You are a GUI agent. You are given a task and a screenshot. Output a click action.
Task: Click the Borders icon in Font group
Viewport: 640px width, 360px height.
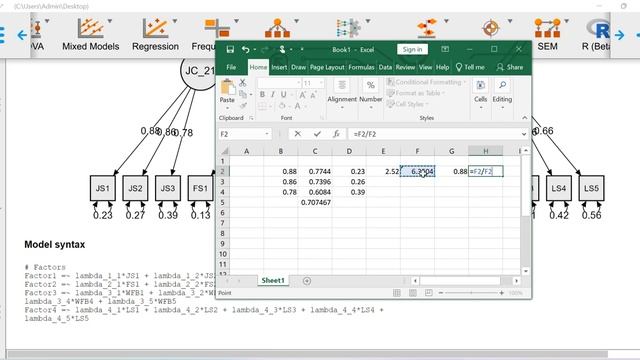[262, 106]
